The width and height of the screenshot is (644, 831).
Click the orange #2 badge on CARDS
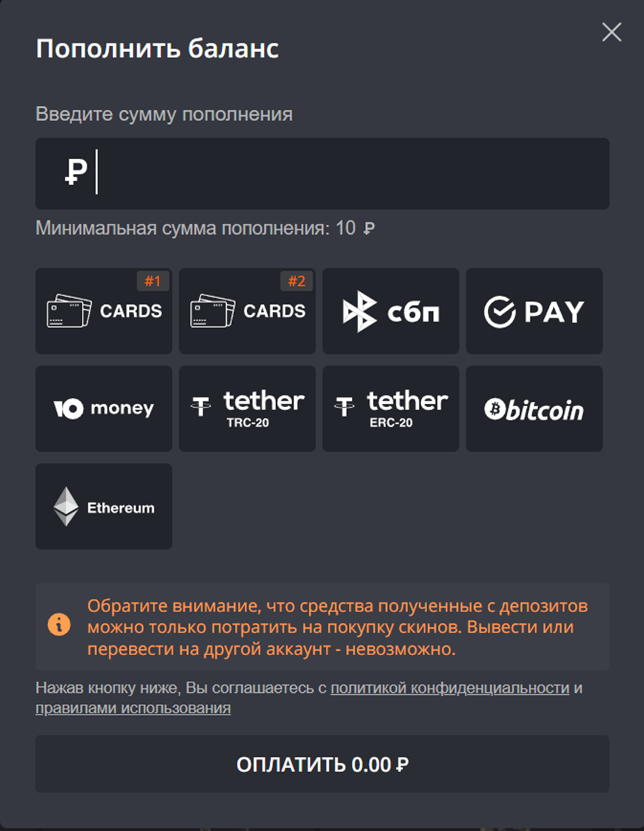(x=297, y=282)
